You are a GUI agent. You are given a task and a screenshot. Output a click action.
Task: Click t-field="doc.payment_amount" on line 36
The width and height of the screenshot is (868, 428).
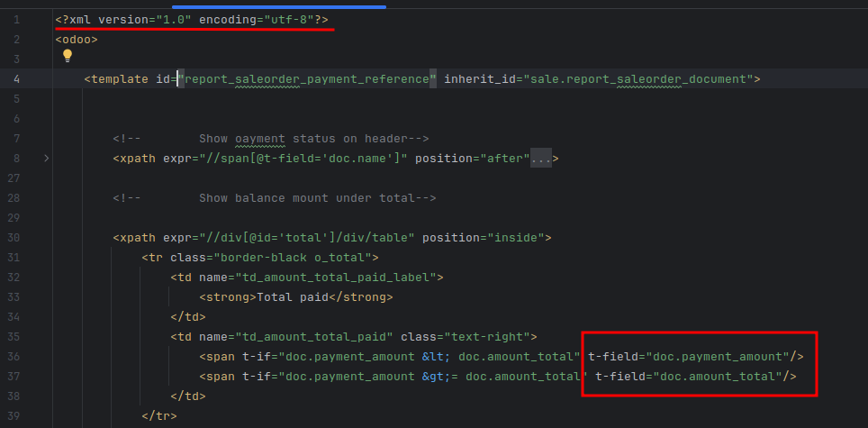(689, 357)
